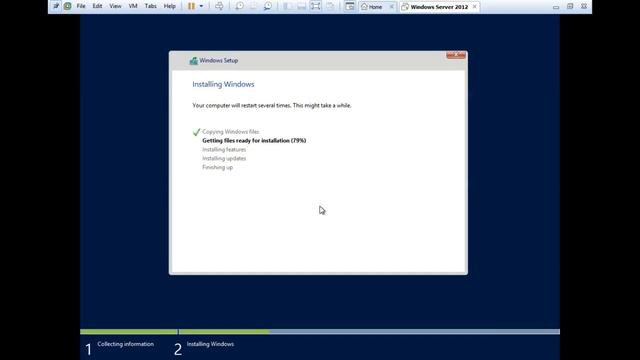The width and height of the screenshot is (640, 360).
Task: Click the 'Installing updates' step text
Action: click(224, 158)
